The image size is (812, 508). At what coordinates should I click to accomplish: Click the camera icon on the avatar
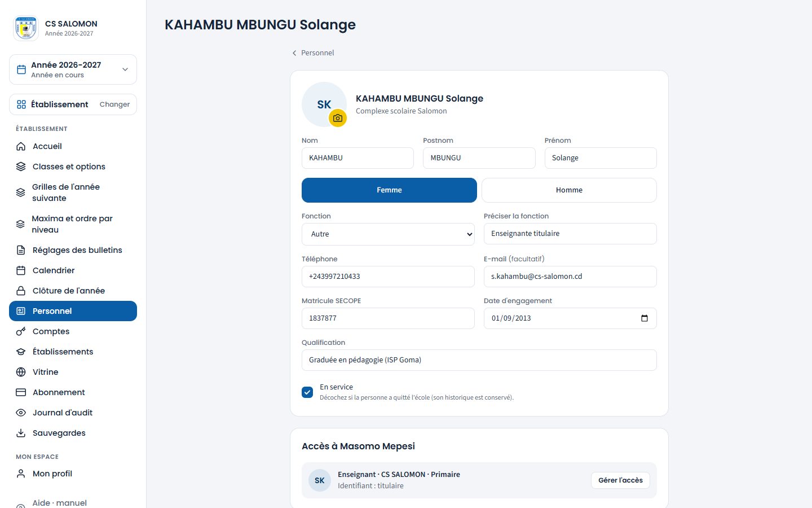[338, 118]
